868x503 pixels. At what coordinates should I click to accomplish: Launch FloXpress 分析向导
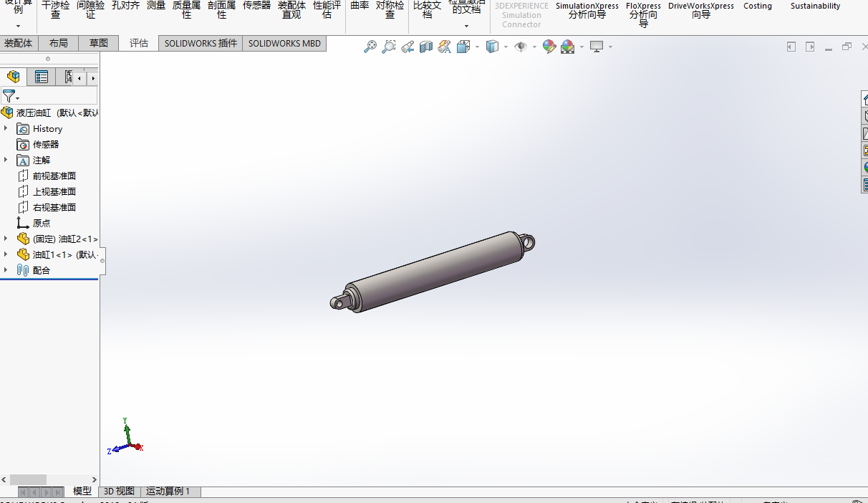644,13
